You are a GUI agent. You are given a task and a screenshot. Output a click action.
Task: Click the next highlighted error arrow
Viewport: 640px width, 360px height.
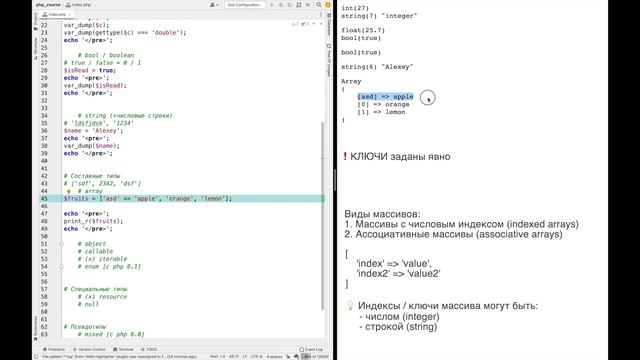click(320, 24)
